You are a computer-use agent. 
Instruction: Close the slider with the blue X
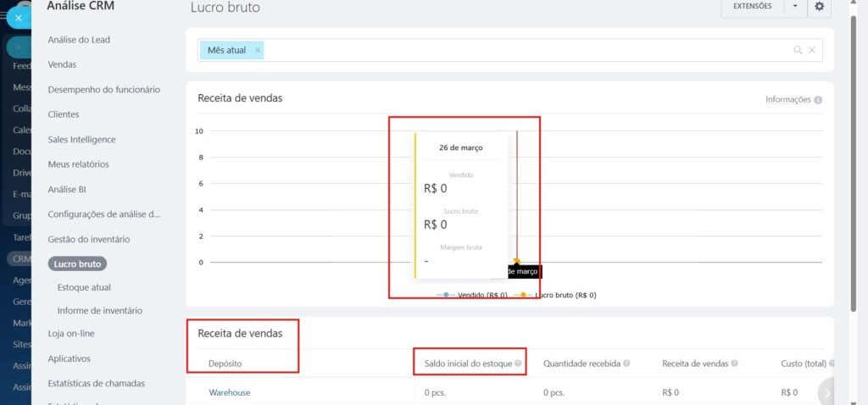(x=19, y=18)
